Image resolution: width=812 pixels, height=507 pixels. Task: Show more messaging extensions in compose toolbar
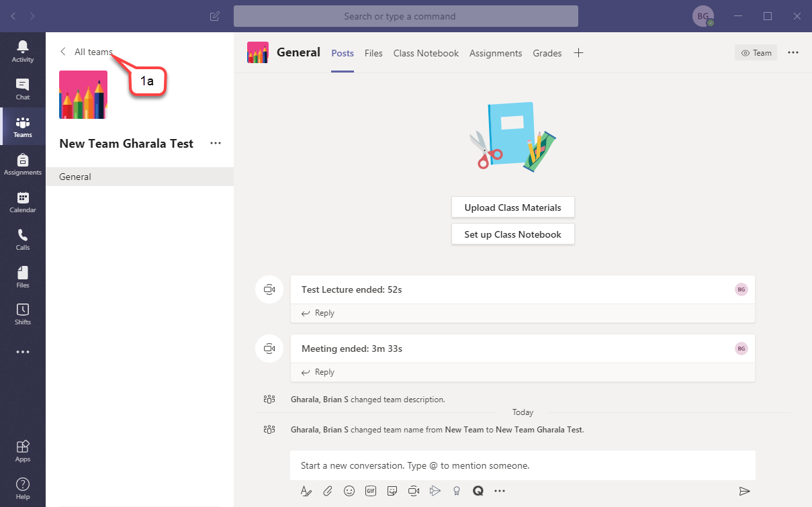[x=500, y=491]
